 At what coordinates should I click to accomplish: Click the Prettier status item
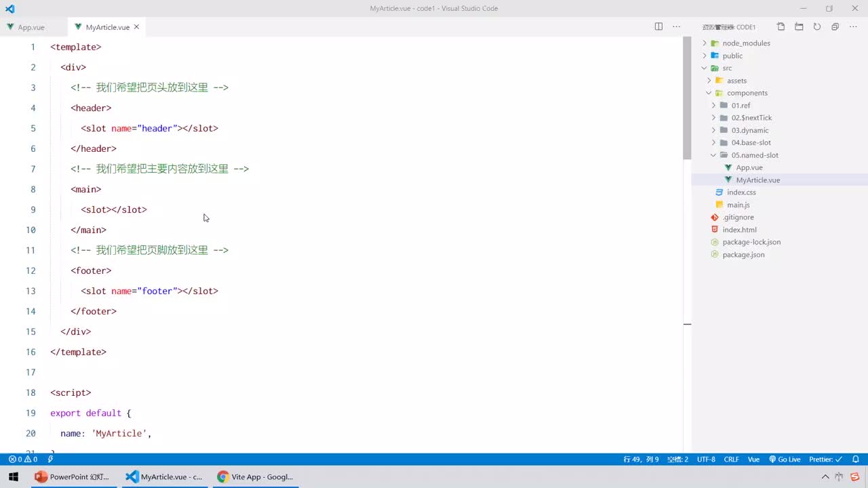click(x=825, y=460)
